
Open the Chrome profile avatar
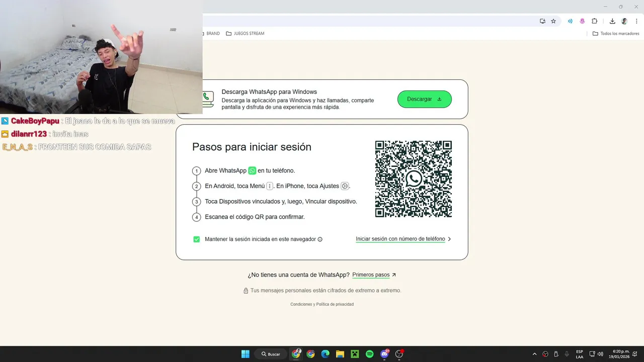pos(624,21)
